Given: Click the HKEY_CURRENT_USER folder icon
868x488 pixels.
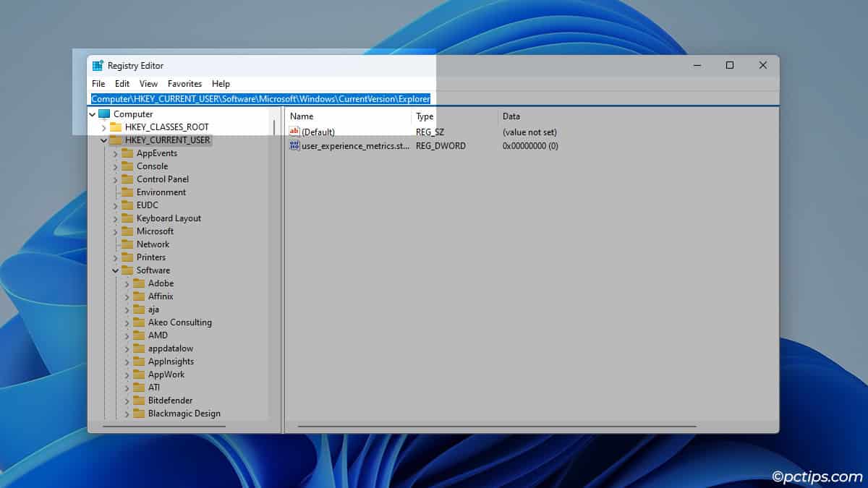Looking at the screenshot, I should [x=116, y=140].
